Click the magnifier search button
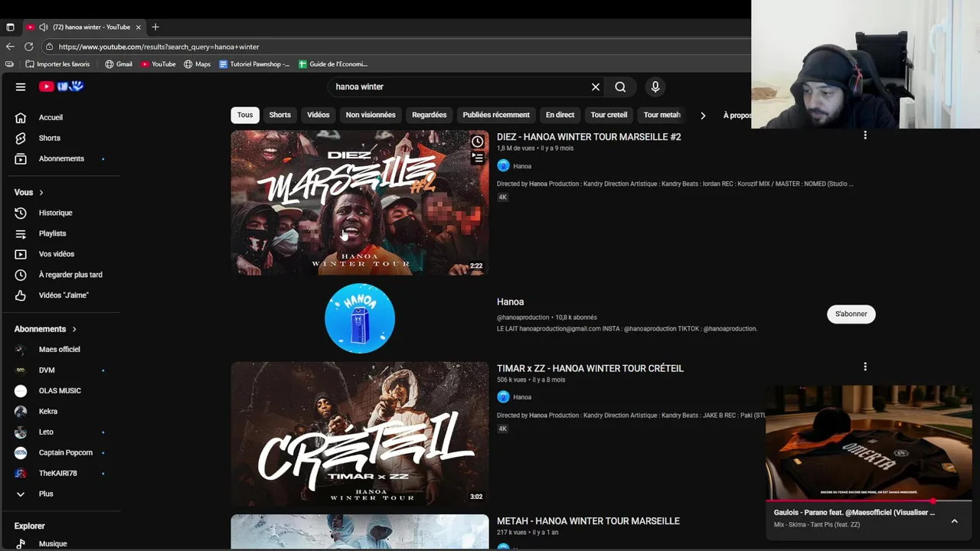 pyautogui.click(x=620, y=87)
